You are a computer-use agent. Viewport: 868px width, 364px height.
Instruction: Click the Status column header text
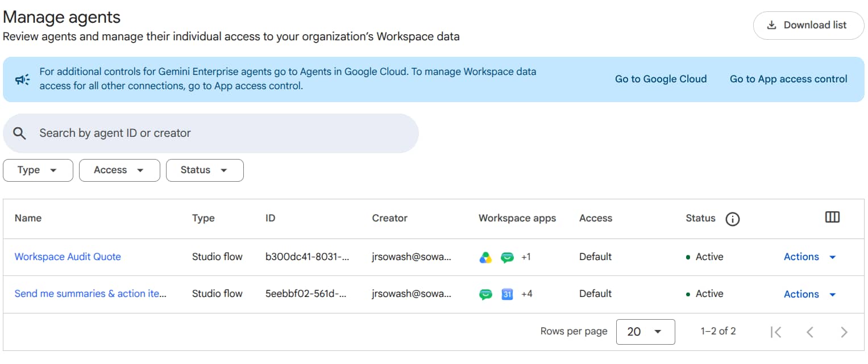700,218
